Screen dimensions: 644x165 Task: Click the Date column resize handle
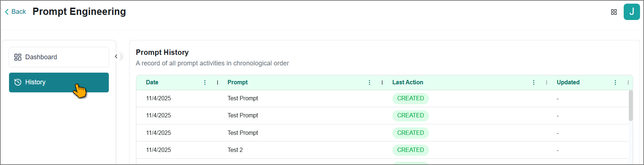pos(218,82)
